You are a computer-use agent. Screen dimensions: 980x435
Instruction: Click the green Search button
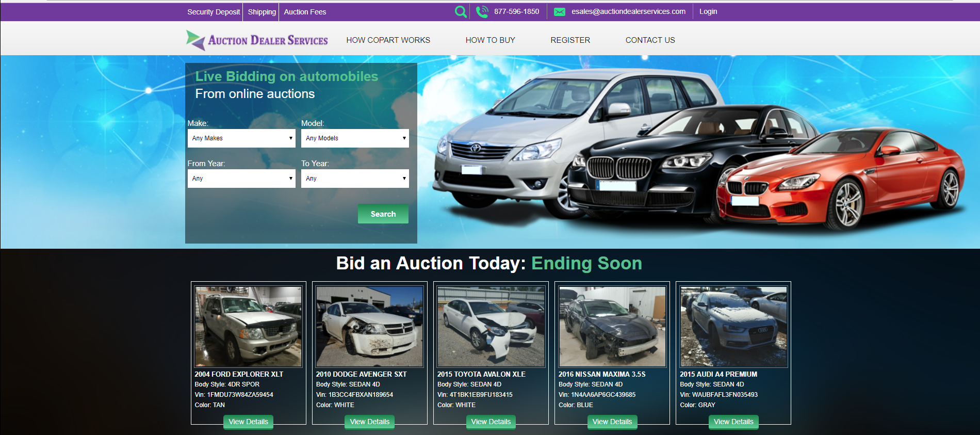[x=383, y=214]
